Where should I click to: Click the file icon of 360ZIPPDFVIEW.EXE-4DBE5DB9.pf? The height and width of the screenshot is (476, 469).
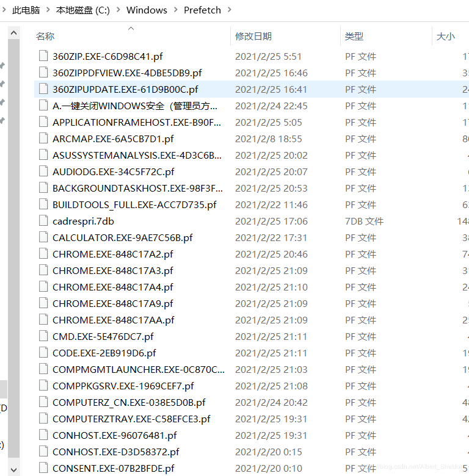43,72
